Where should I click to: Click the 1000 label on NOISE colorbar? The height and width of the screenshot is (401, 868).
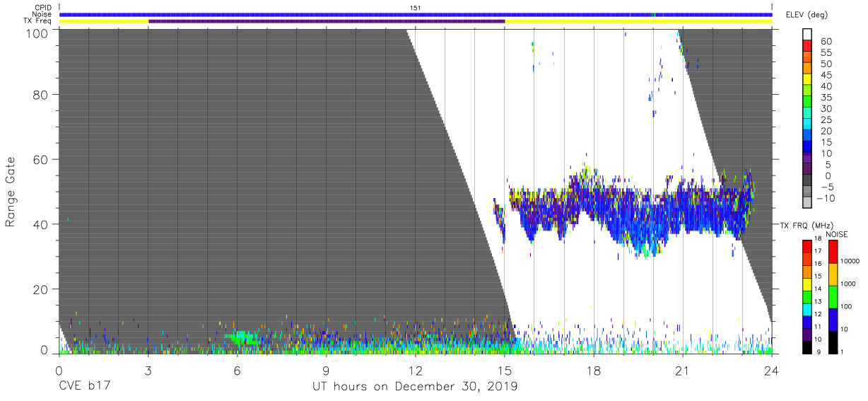click(x=849, y=284)
